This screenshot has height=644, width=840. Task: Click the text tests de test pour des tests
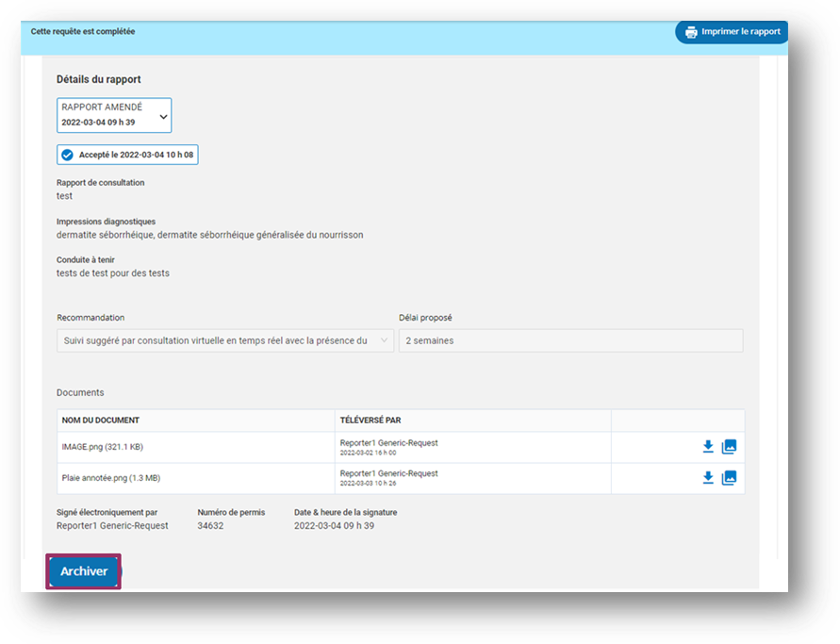click(113, 273)
